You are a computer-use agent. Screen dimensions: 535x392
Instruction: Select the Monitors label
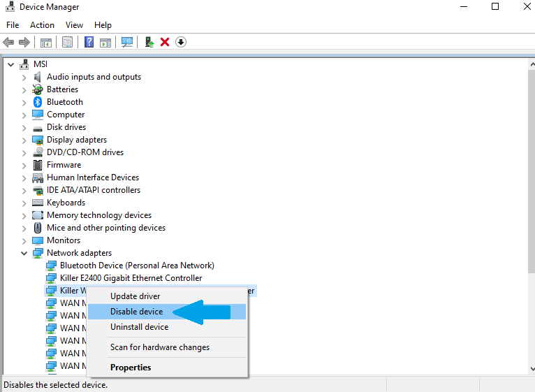coord(64,240)
